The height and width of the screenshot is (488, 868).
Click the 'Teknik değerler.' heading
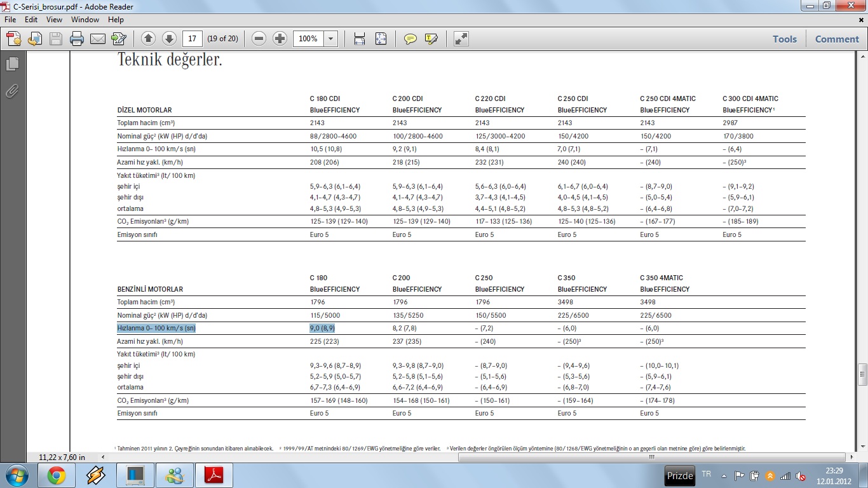[x=170, y=61]
